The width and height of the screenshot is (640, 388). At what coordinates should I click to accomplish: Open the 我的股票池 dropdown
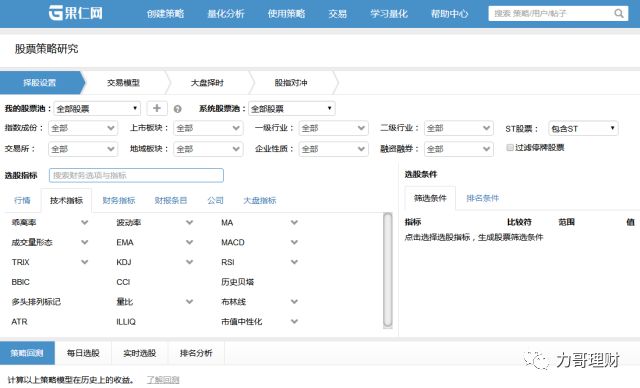[97, 109]
